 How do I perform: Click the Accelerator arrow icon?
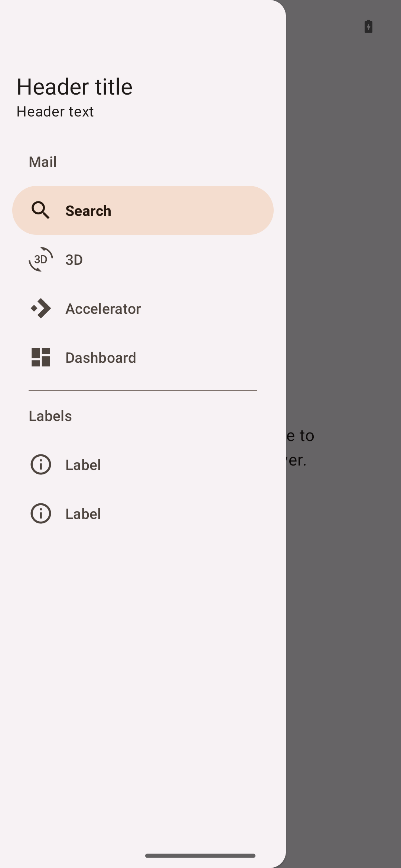pyautogui.click(x=40, y=308)
